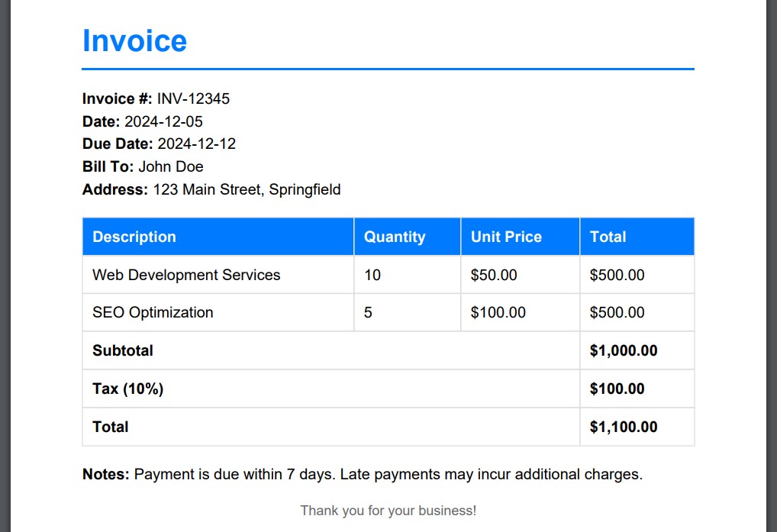This screenshot has height=532, width=777.
Task: Click Thank you for your business footer
Action: click(388, 511)
